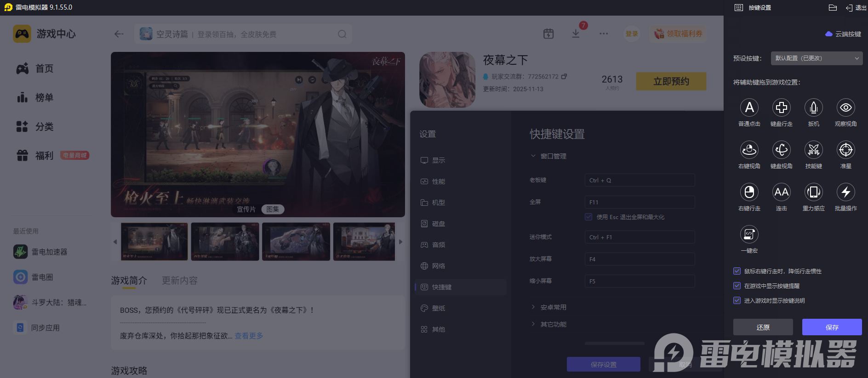
Task: Toggle 鼠标右键行走时 降低行走惯性 checkbox
Action: [x=737, y=271]
